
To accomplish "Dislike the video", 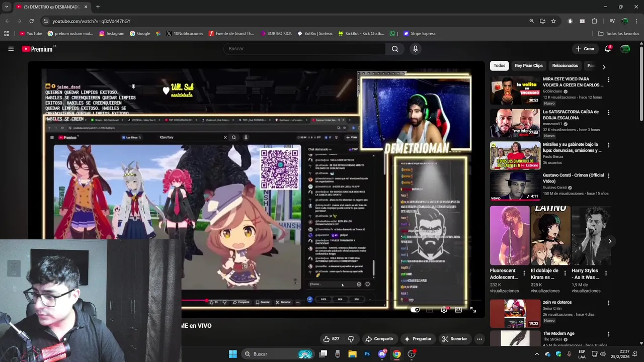I will (351, 339).
